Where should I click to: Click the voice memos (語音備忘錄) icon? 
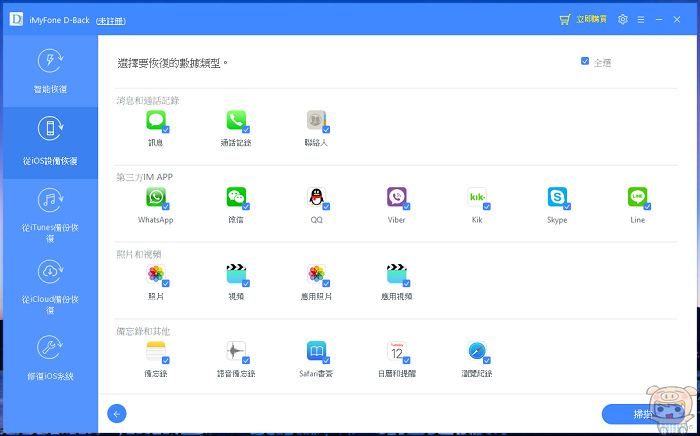click(236, 351)
